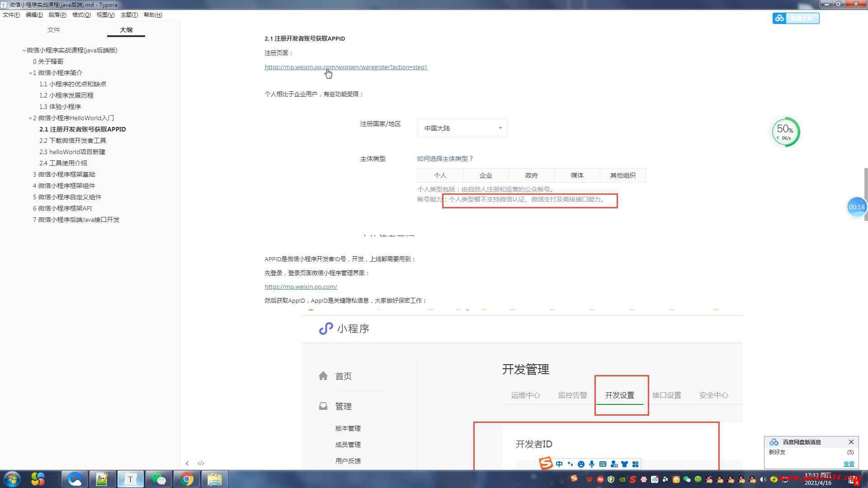Open the Windows Start menu

coord(12,479)
